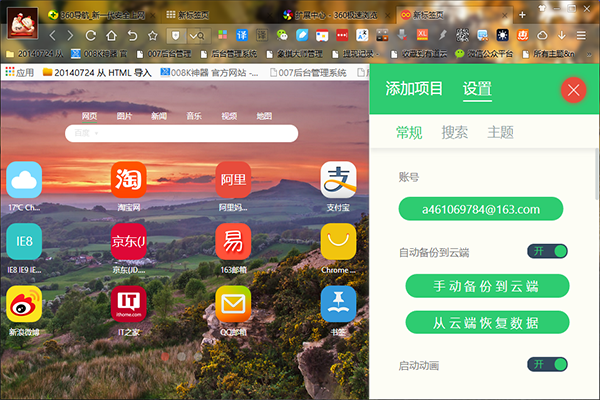Viewport: 600px width, 400px height.
Task: Select the 主题 settings tab
Action: click(x=500, y=132)
